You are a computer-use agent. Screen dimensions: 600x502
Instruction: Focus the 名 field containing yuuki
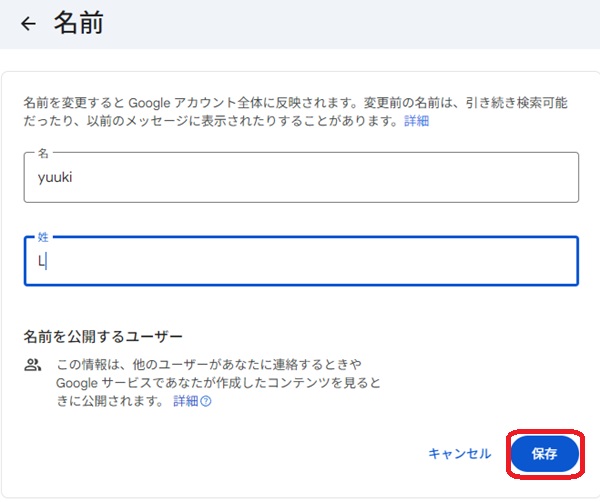[300, 177]
